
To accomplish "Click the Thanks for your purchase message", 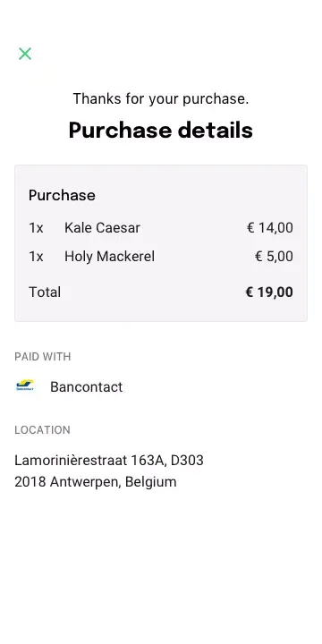I will [161, 99].
